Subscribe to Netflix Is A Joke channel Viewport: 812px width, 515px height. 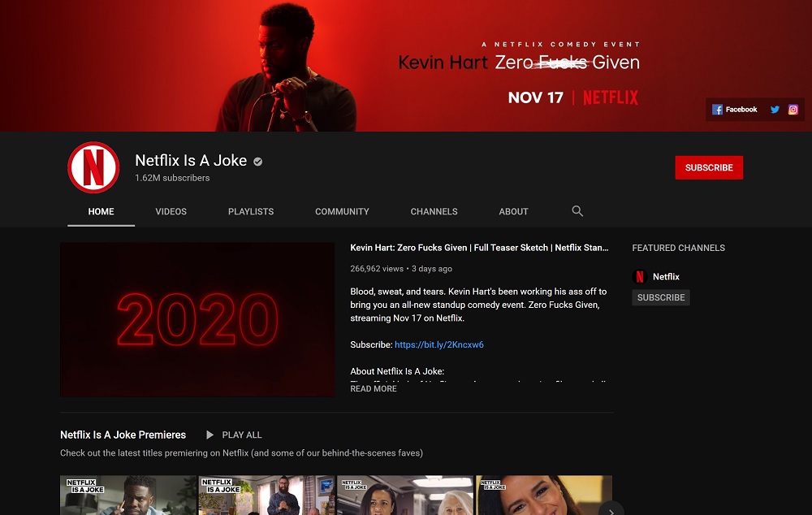708,167
